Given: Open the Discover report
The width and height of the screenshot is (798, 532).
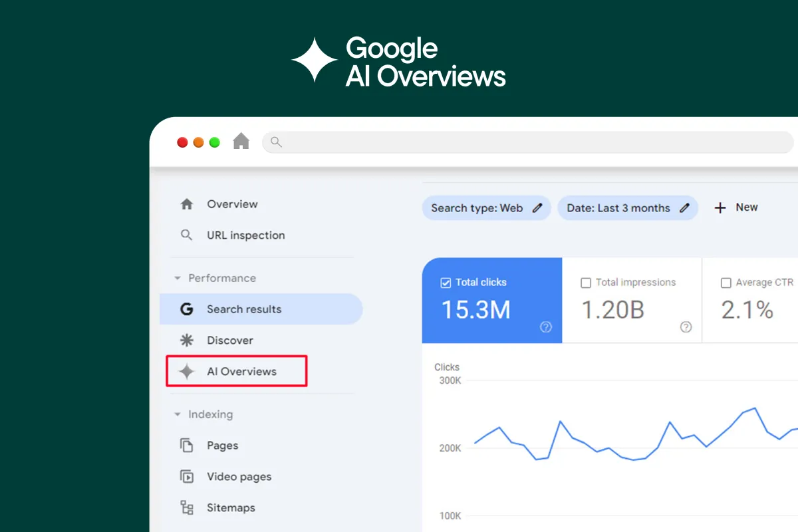Looking at the screenshot, I should coord(229,340).
